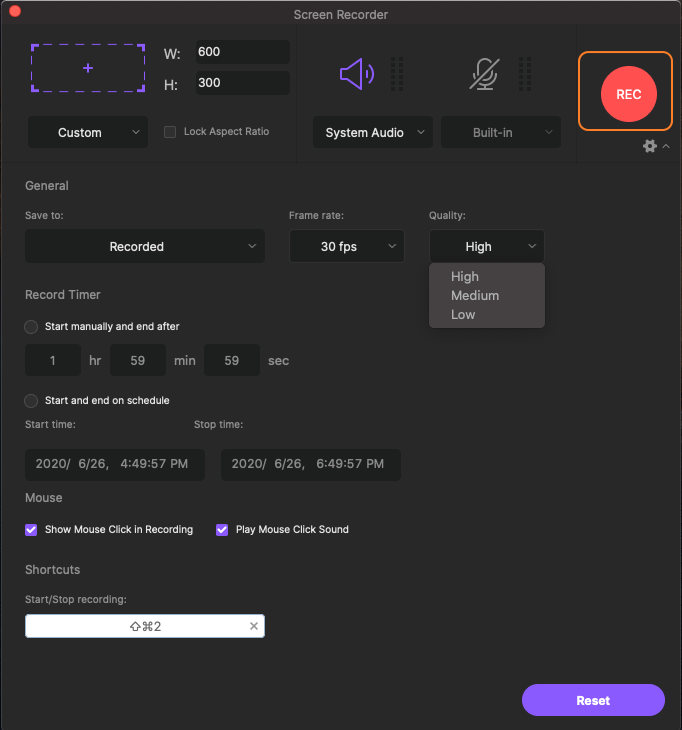682x730 pixels.
Task: Open the Recorded save location dropdown
Action: [x=145, y=246]
